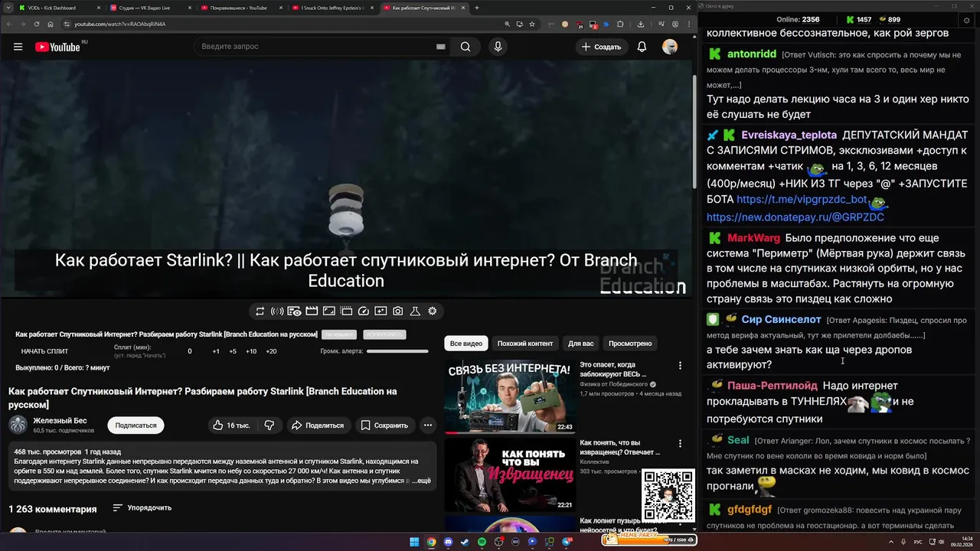Image resolution: width=980 pixels, height=551 pixels.
Task: Select the 'Похожий контент' filter chip
Action: tap(525, 344)
